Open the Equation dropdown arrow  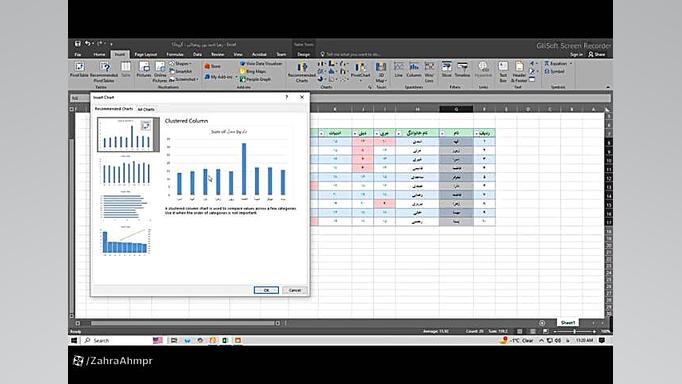571,63
